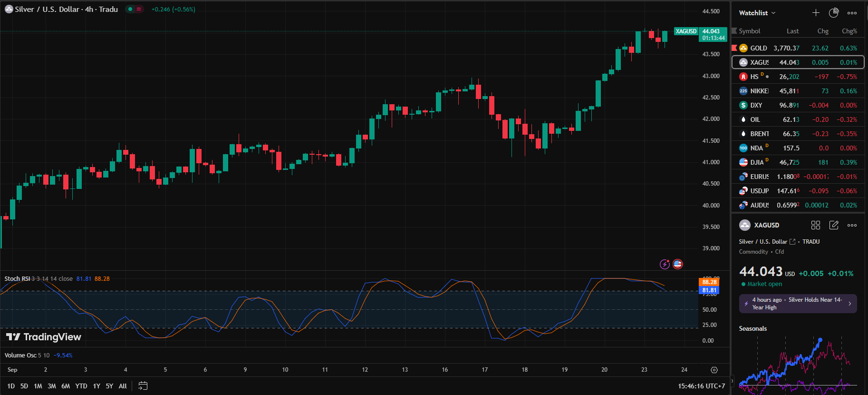Add a symbol with the plus icon
The width and height of the screenshot is (868, 395).
click(816, 13)
